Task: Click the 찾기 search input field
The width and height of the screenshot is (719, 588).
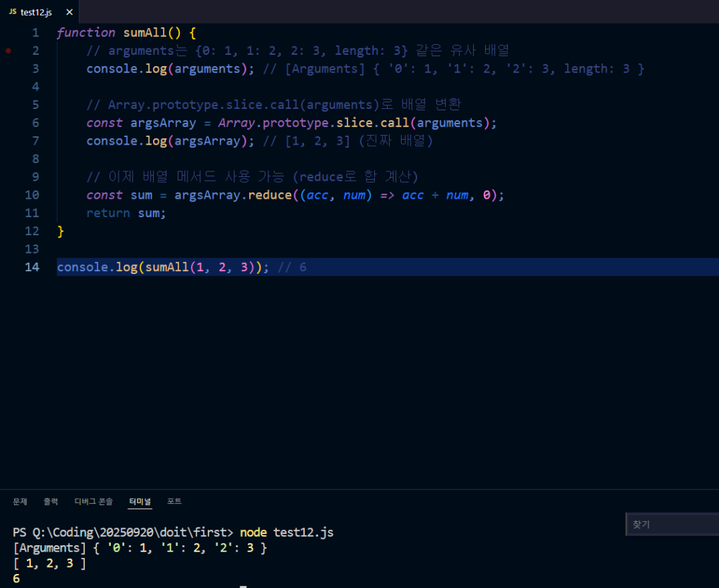Action: point(671,524)
